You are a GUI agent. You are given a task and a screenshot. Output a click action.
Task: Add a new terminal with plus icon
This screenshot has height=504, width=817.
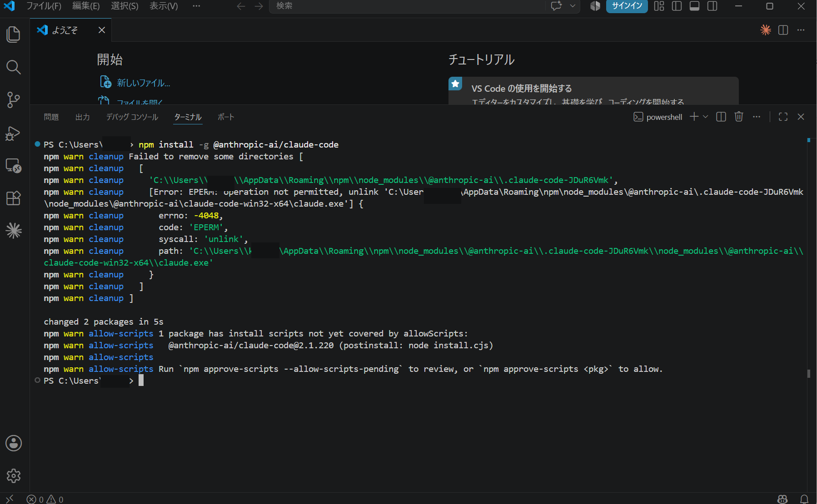[x=694, y=117]
